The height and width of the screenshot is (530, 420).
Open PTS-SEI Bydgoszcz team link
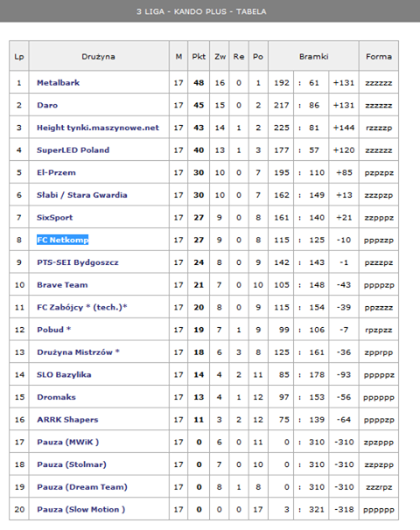tap(78, 262)
